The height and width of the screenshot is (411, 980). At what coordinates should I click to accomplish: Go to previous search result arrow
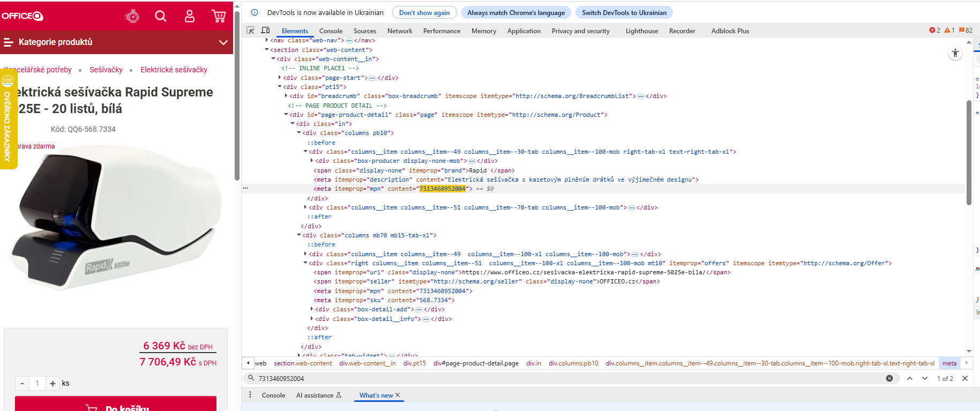click(x=910, y=378)
